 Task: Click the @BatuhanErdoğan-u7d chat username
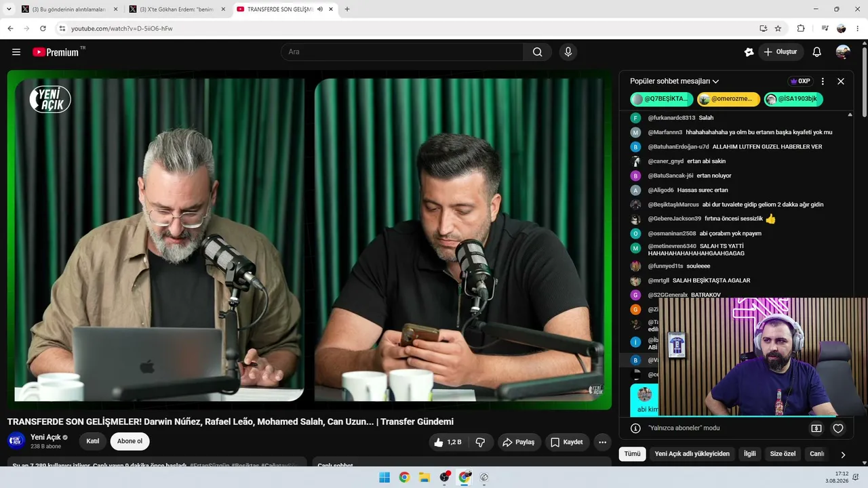coord(678,147)
